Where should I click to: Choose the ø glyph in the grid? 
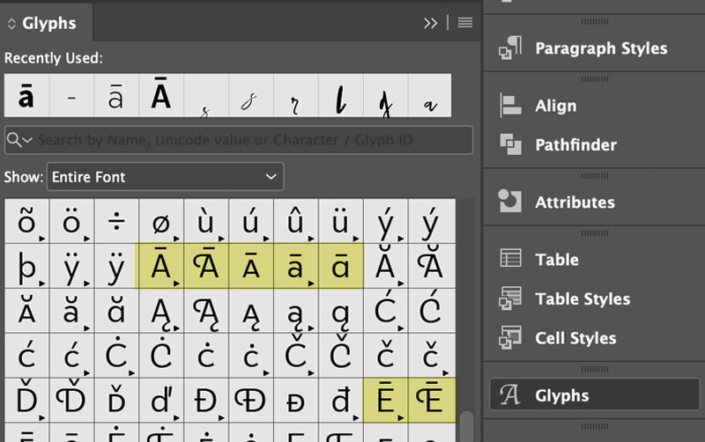click(161, 220)
